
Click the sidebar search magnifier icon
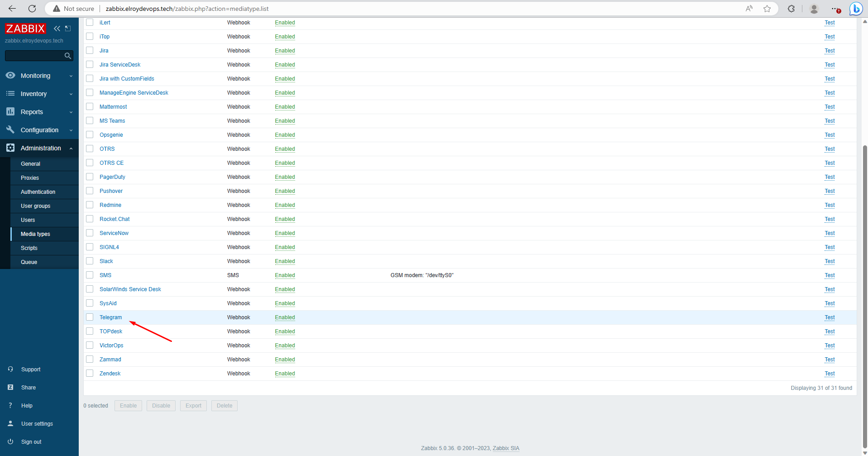point(68,56)
